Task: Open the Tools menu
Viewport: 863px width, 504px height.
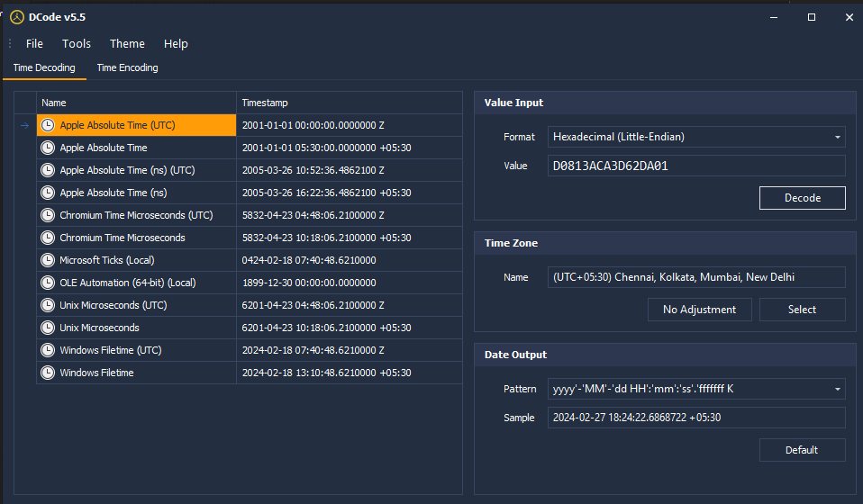Action: pyautogui.click(x=77, y=43)
